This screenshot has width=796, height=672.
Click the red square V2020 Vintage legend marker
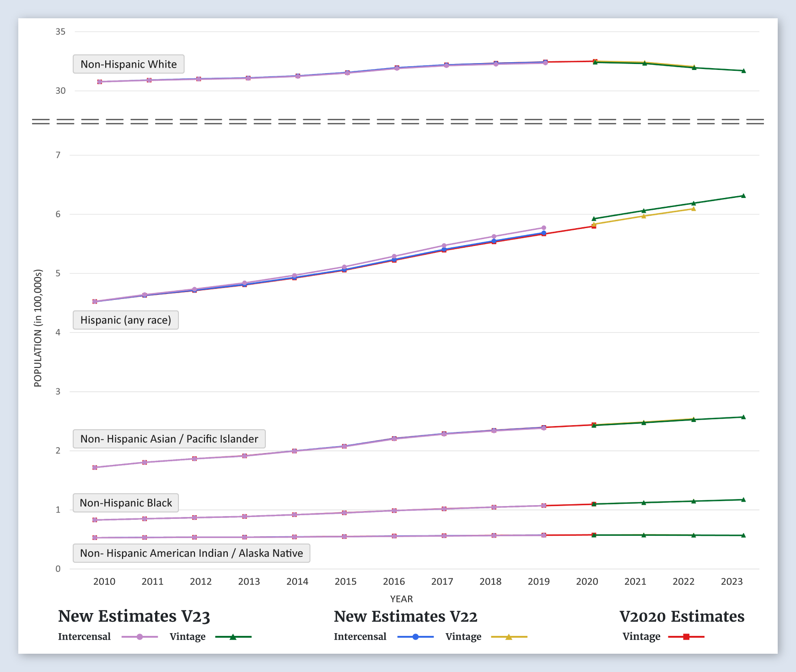[686, 637]
